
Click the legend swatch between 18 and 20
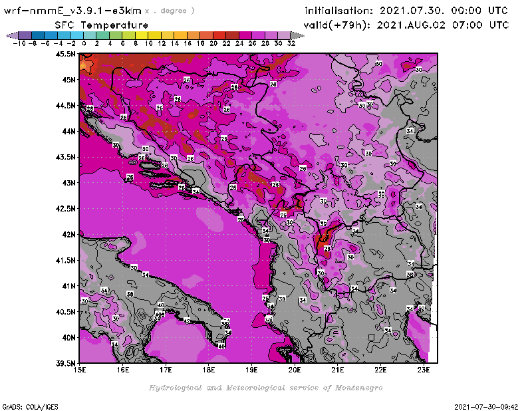coord(207,35)
